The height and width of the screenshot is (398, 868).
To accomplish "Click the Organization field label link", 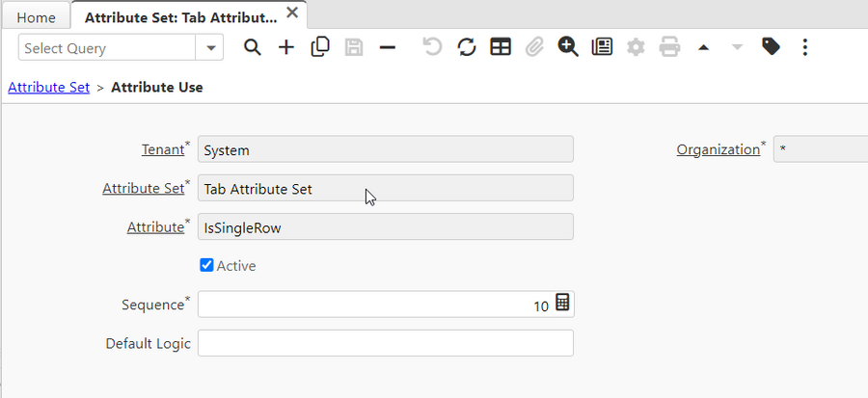I will [x=718, y=149].
